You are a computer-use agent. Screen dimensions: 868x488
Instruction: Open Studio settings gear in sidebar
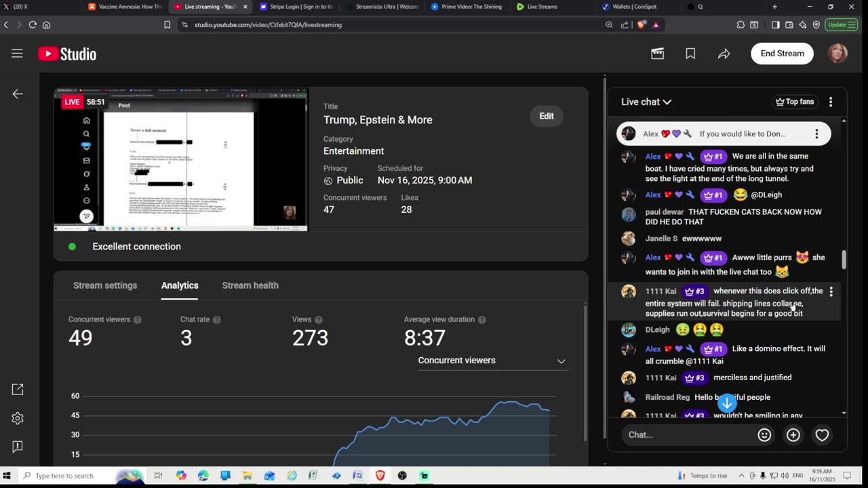[x=18, y=418]
